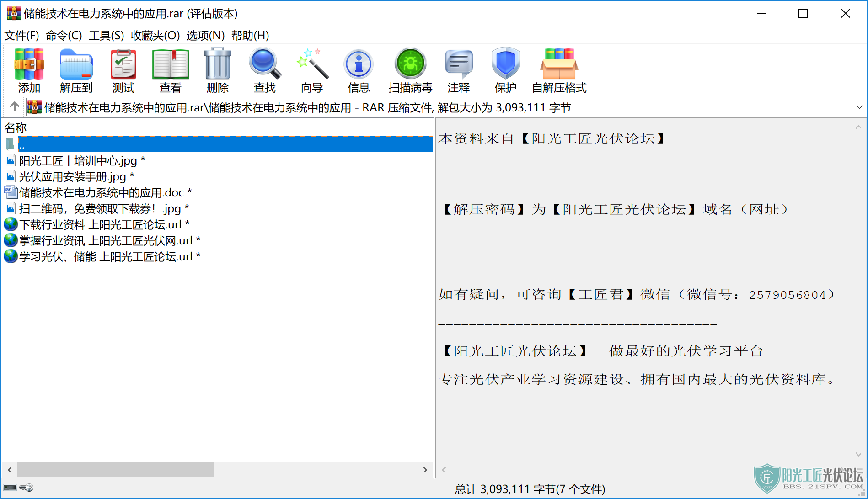Viewport: 868px width, 499px height.
Task: Close the WinRAR window
Action: 846,13
